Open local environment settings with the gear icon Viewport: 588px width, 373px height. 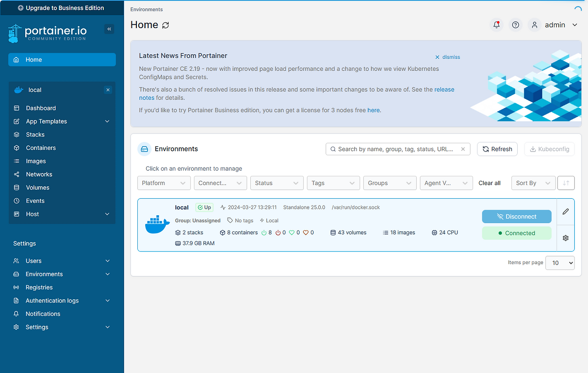(565, 238)
